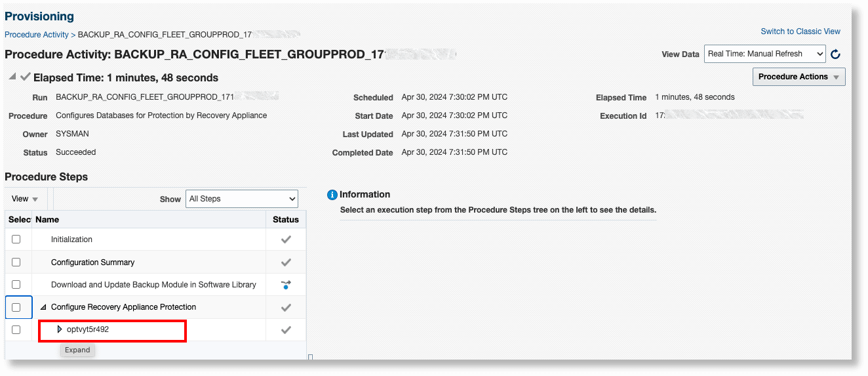Click the Initialization row success checkmark
Viewport: 868px width, 376px height.
tap(286, 240)
